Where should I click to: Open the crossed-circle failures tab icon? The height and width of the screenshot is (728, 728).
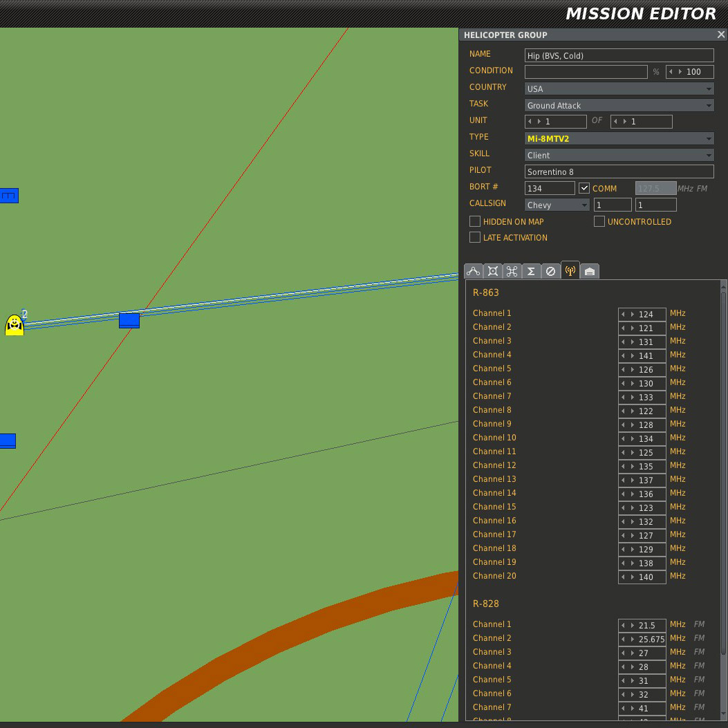click(x=550, y=272)
